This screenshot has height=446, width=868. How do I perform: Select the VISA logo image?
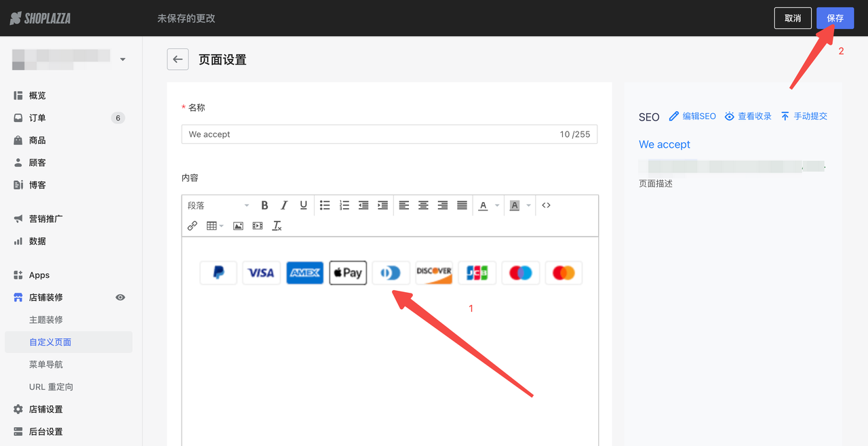pos(261,272)
